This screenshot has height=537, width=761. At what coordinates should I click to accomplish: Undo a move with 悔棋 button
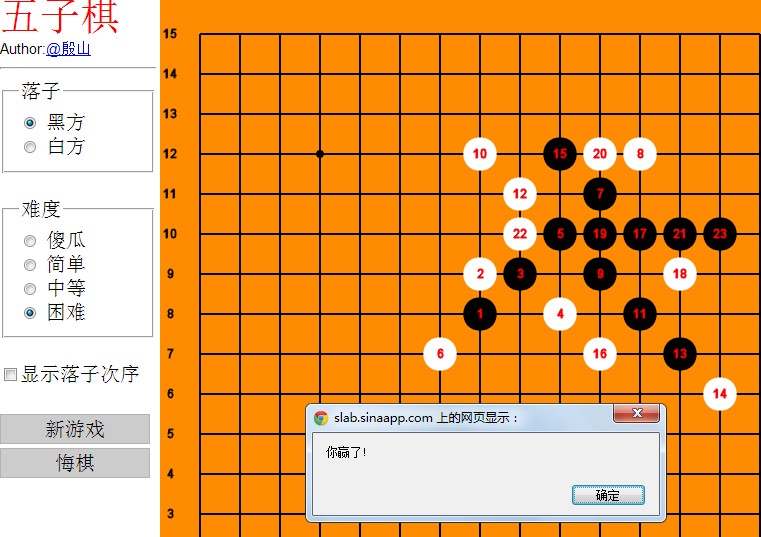click(x=75, y=463)
